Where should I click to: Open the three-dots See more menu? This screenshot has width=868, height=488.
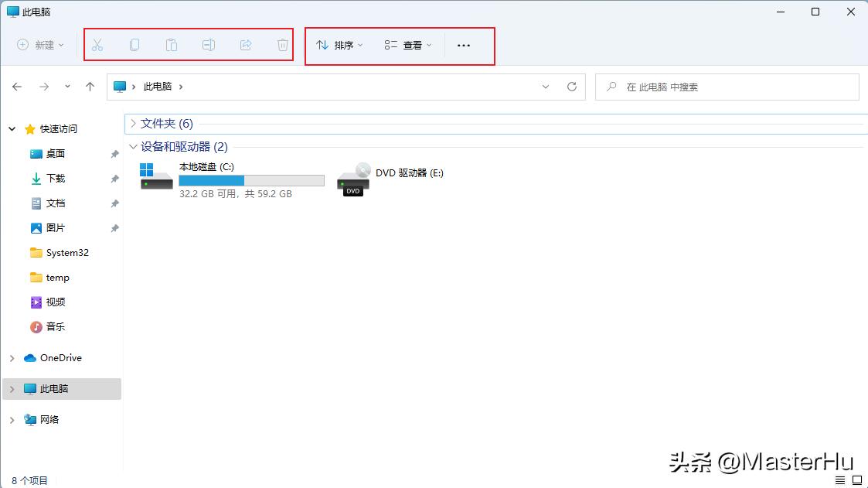click(x=464, y=45)
